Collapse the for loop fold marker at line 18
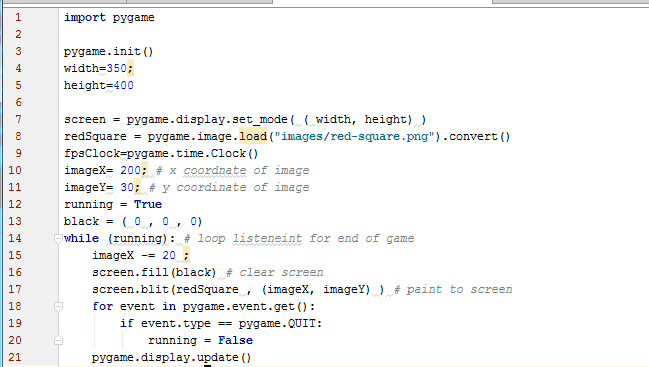This screenshot has width=649, height=367. (58, 306)
